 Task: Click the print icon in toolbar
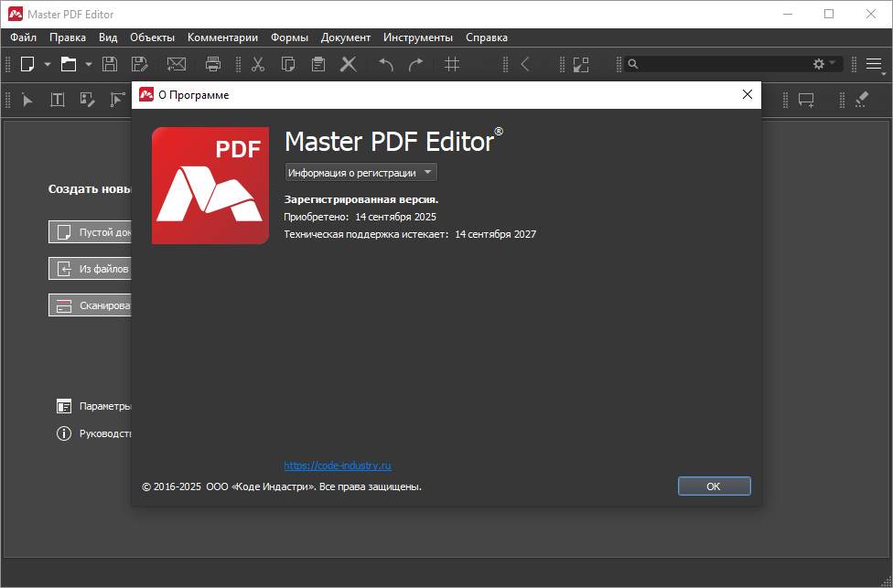(x=213, y=64)
